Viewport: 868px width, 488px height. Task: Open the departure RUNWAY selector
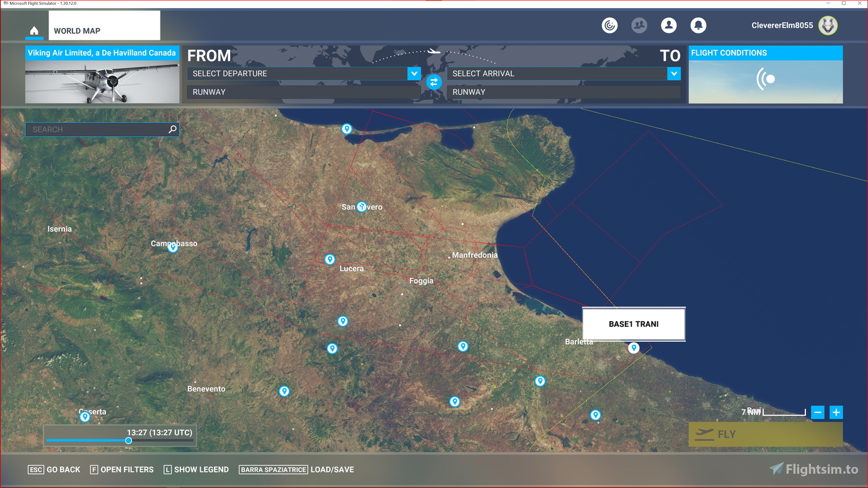coord(303,92)
